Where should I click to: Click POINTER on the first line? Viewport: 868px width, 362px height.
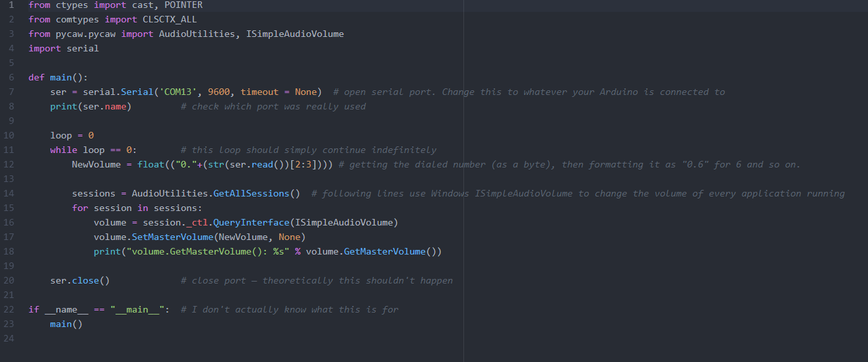point(184,5)
